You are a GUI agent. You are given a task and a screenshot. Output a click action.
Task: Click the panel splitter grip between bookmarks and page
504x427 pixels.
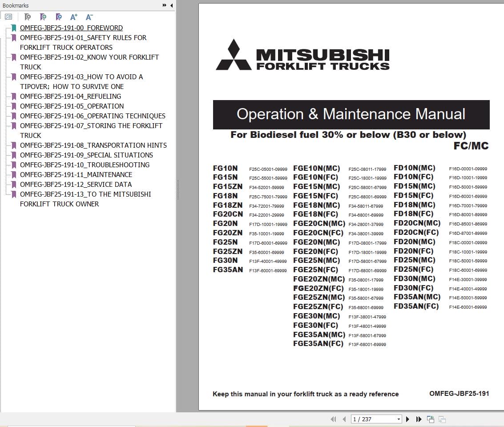pos(178,190)
